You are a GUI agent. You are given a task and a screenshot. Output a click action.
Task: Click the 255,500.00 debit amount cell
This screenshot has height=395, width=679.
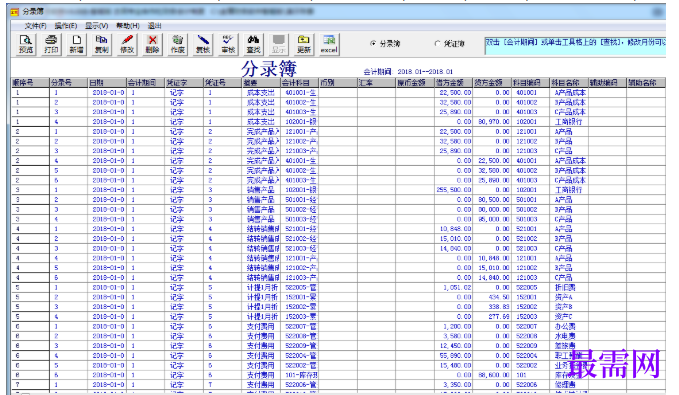[453, 190]
